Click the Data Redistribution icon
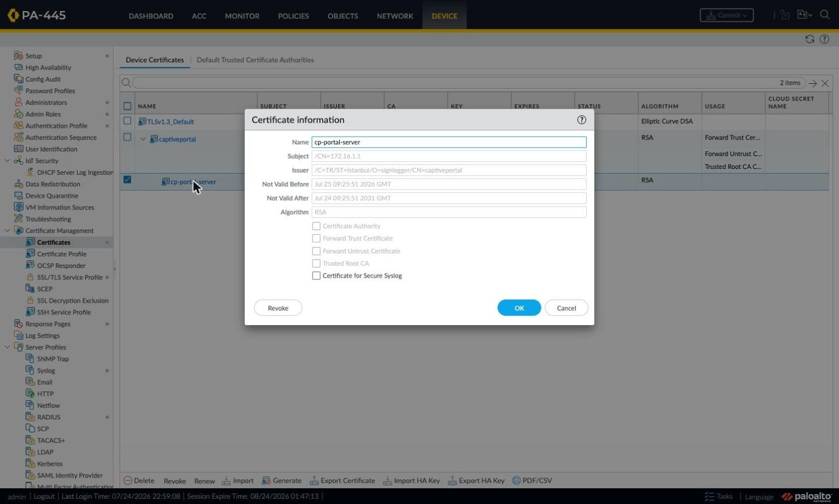The width and height of the screenshot is (839, 504). 18,184
